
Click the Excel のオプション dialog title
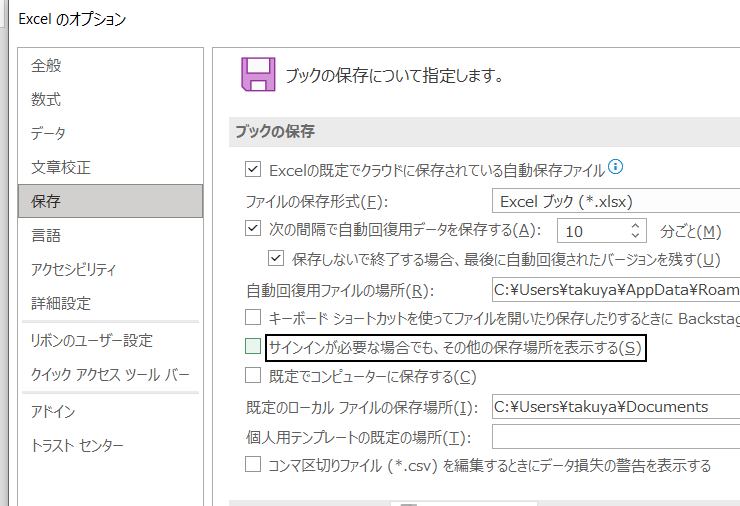(72, 19)
